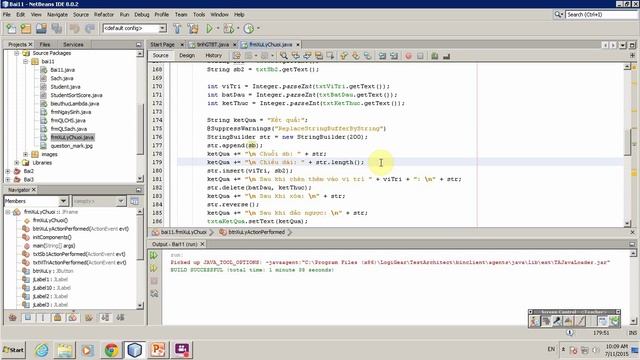Select frmQLSach.java in Projects tree
Screen dimensions: 640x360
point(69,129)
